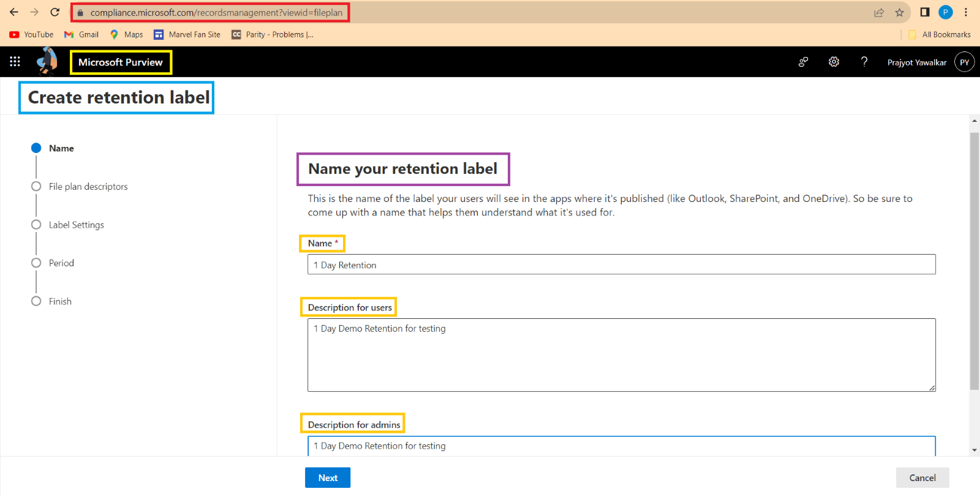Screen dimensions: 980x497
Task: Open the app launcher waffle icon
Action: coord(15,61)
